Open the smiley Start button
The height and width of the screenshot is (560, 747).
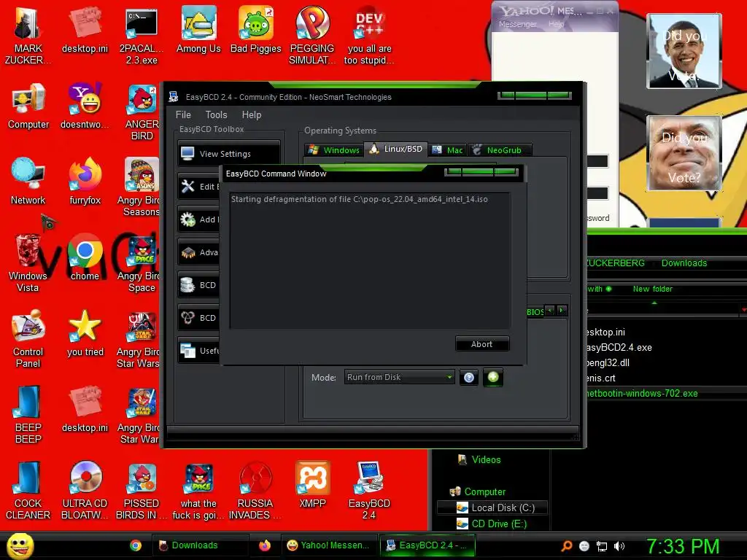click(20, 545)
